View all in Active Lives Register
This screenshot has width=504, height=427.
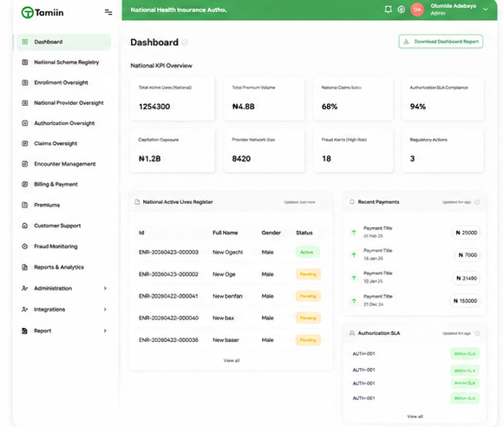(232, 360)
